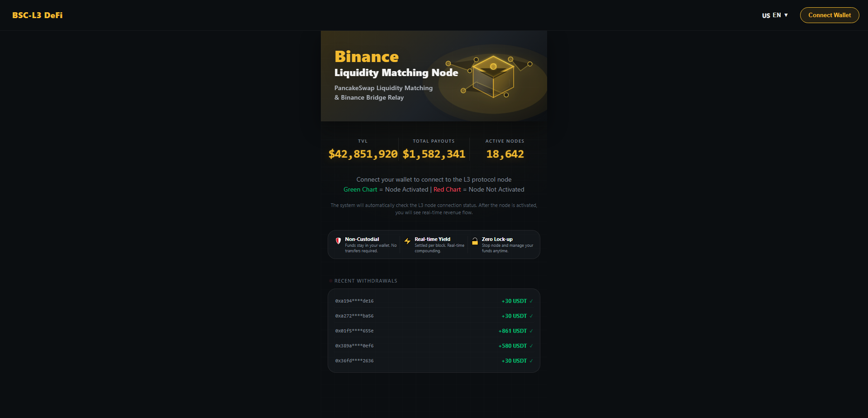Click the checkmark next to +580 USDT

tap(531, 346)
